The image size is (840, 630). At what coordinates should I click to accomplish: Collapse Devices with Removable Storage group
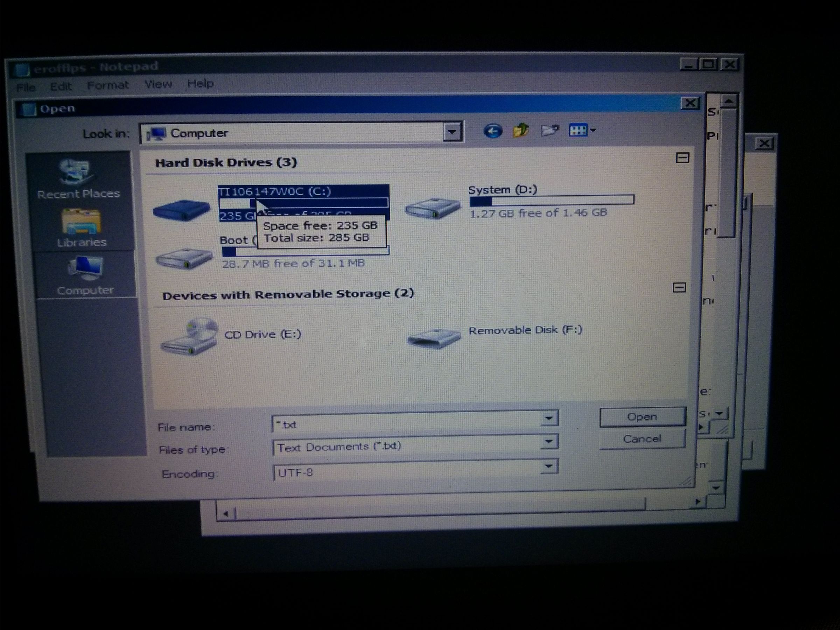coord(679,287)
